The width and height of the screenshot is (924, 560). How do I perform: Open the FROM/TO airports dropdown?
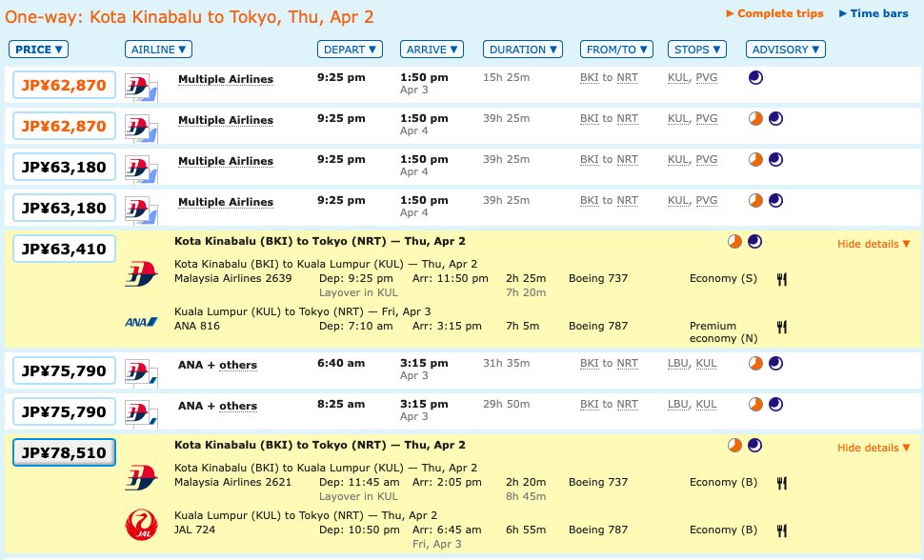(616, 50)
